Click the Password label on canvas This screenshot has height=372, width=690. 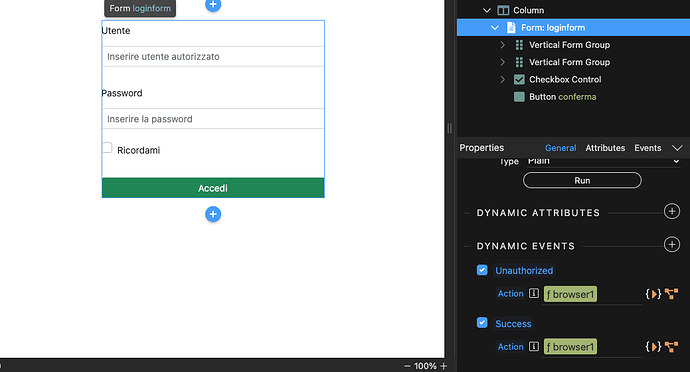122,93
